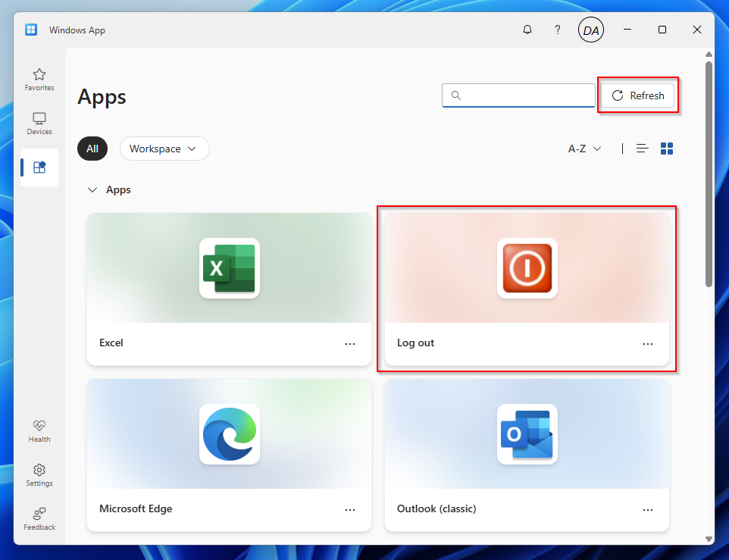
Task: Open the A-Z sort dropdown
Action: click(584, 149)
